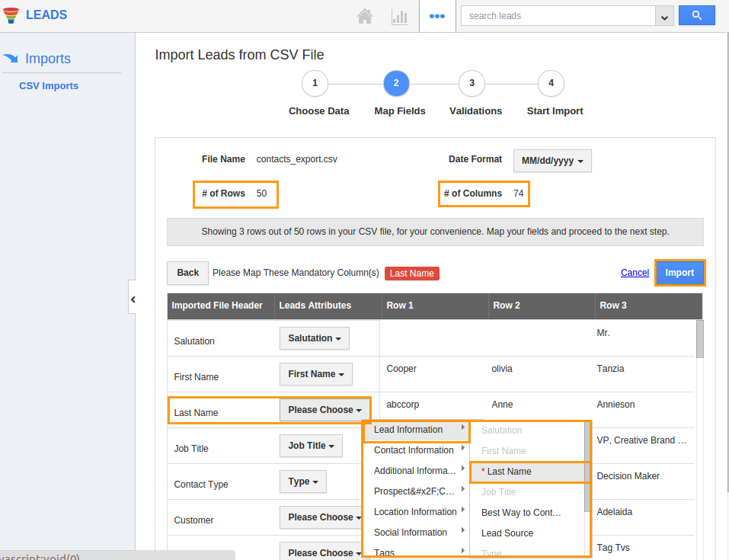729x560 pixels.
Task: Click the Leads funnel logo icon
Action: pos(11,15)
